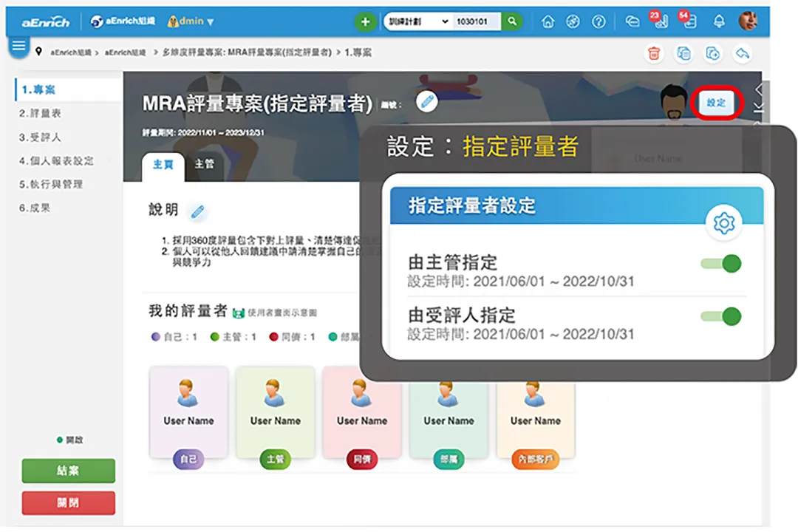The width and height of the screenshot is (798, 532).
Task: Open the hamburger menu button
Action: coord(18,47)
